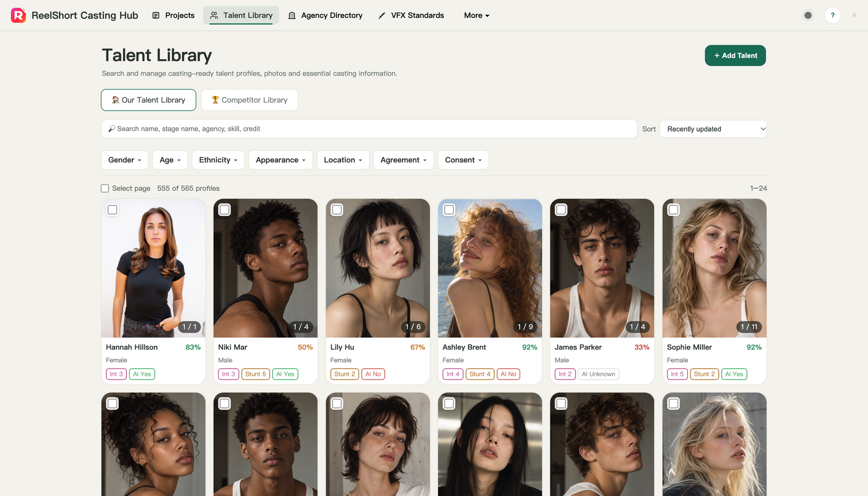Click James Parker's AI Unknown tag
The image size is (868, 496).
click(598, 374)
